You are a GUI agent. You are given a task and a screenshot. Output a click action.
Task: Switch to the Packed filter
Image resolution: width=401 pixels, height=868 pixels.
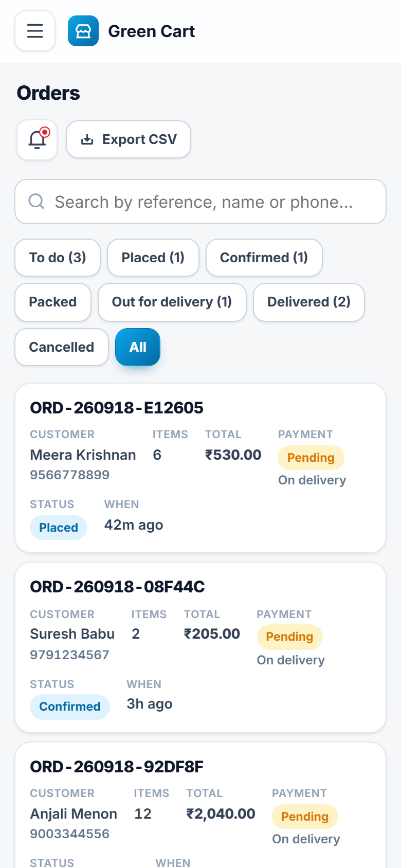tap(53, 302)
